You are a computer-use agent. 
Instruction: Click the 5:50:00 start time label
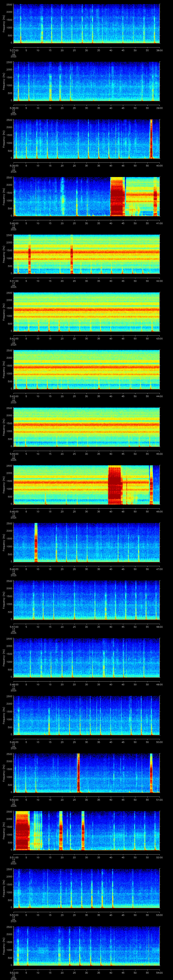tap(14, 800)
